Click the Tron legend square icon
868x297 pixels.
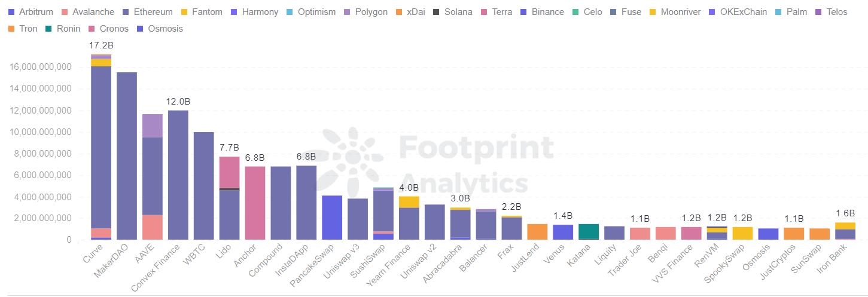pyautogui.click(x=12, y=29)
